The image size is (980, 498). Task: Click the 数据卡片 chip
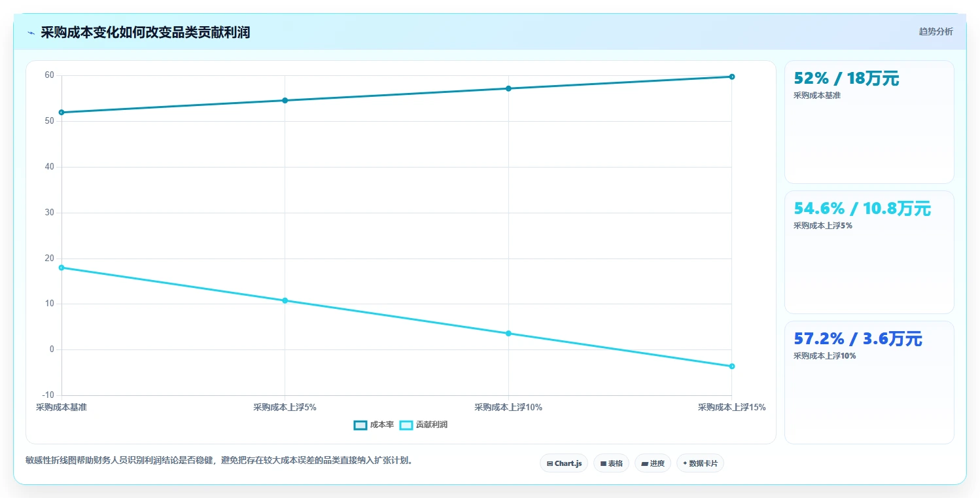pos(700,463)
